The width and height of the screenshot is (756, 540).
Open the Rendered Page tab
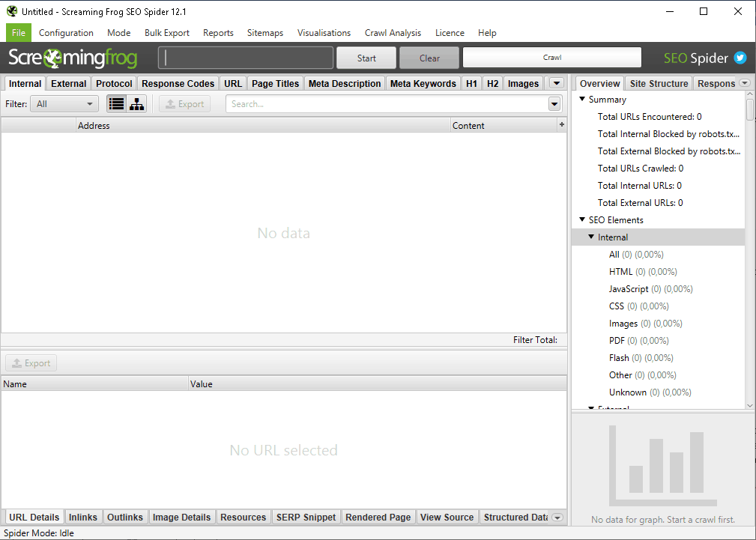click(x=378, y=518)
